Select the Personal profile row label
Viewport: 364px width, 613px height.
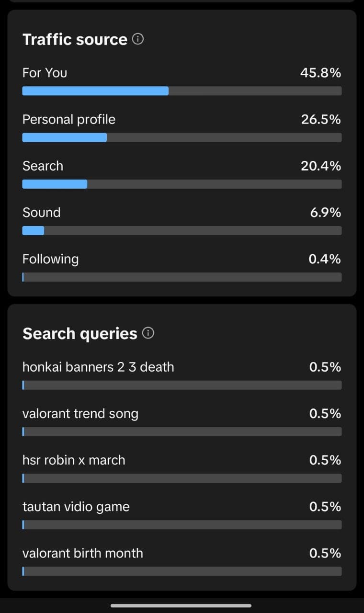pos(69,119)
